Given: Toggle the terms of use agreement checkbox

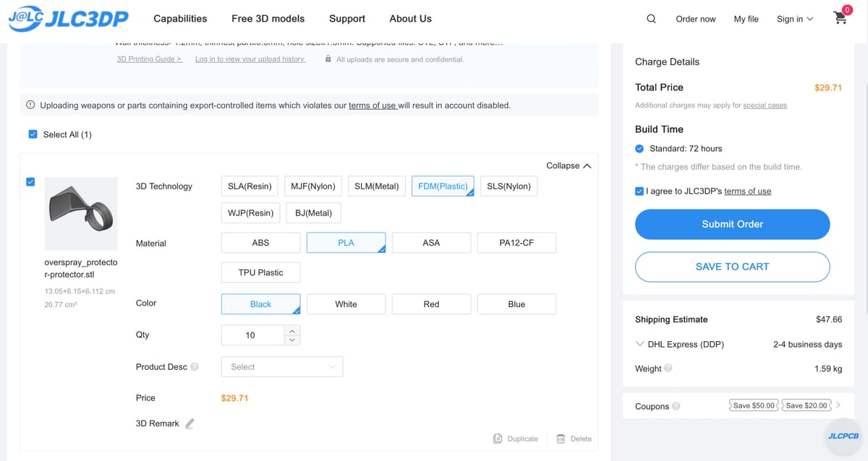Looking at the screenshot, I should pos(639,191).
